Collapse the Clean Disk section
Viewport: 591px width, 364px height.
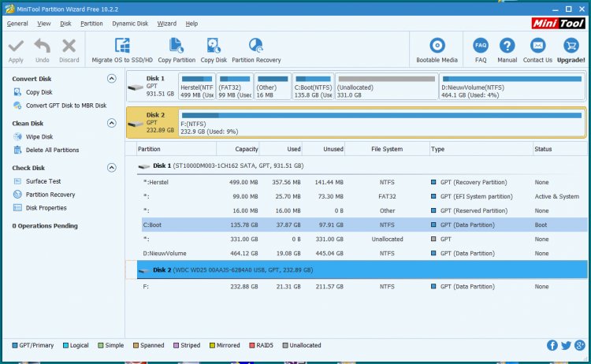(112, 124)
